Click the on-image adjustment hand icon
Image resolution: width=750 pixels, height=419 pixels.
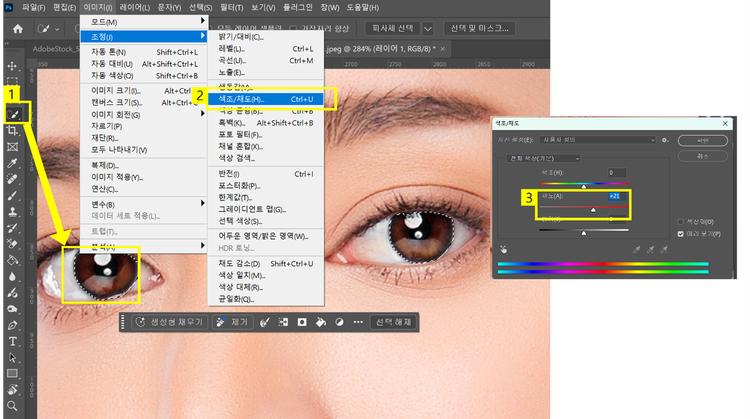504,249
